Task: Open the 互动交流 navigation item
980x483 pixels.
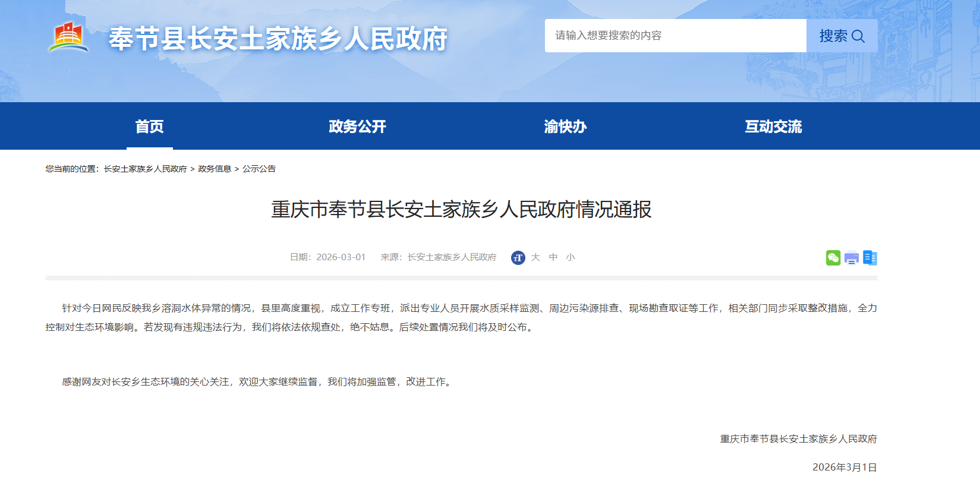Action: [773, 127]
